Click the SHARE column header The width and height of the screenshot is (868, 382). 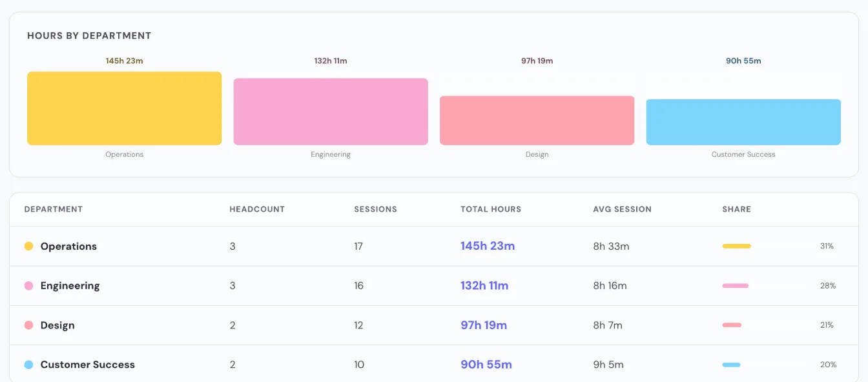click(x=736, y=209)
